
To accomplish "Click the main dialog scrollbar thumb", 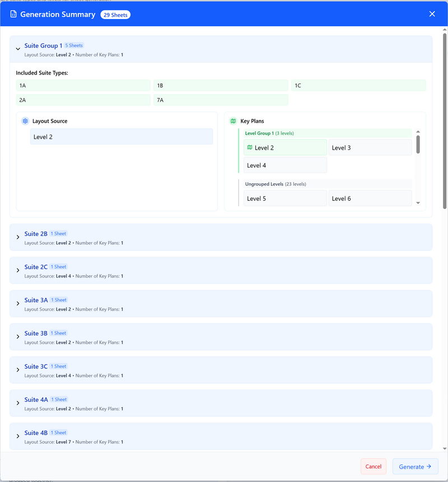I will [445, 121].
